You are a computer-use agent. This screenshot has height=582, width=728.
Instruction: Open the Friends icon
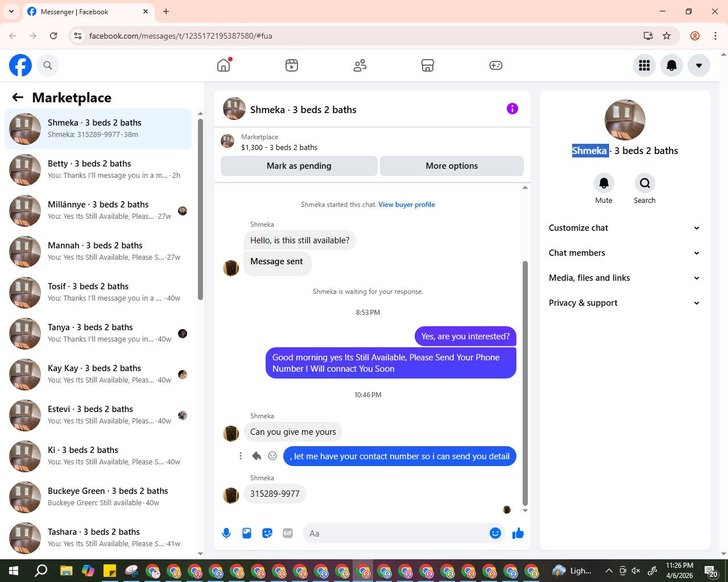click(360, 65)
